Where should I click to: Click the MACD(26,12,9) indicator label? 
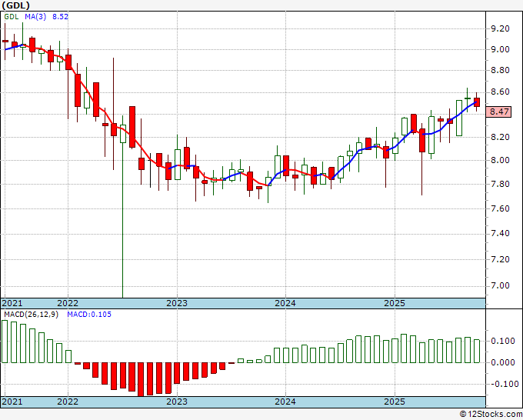click(31, 315)
